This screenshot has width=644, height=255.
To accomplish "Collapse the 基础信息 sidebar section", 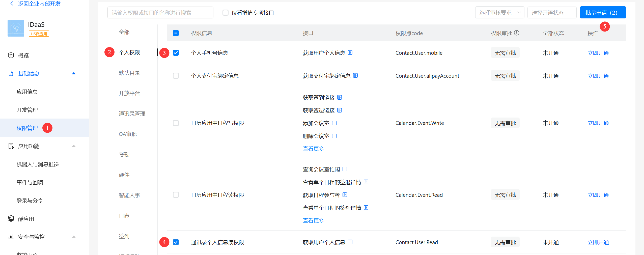I will tap(74, 73).
